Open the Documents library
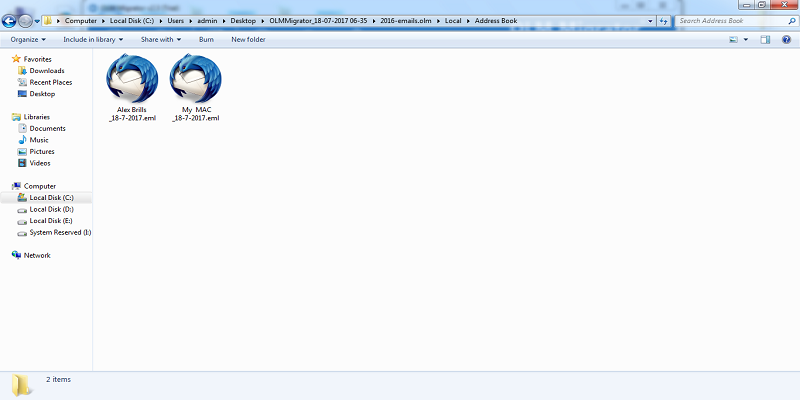 coord(47,129)
